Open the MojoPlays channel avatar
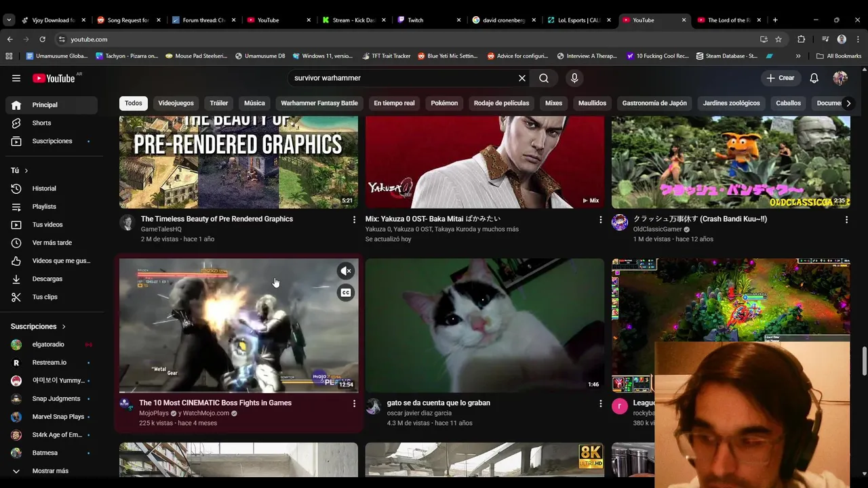Viewport: 868px width, 488px height. click(126, 405)
